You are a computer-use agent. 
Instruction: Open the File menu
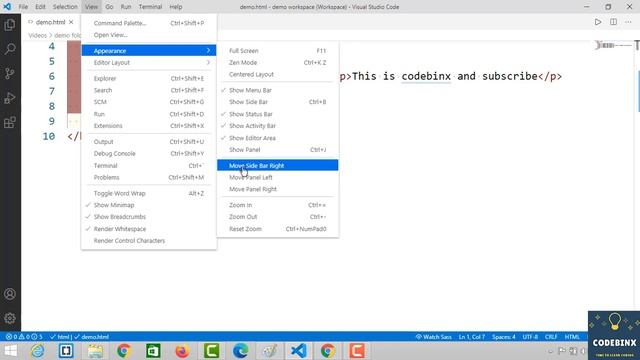[x=23, y=7]
